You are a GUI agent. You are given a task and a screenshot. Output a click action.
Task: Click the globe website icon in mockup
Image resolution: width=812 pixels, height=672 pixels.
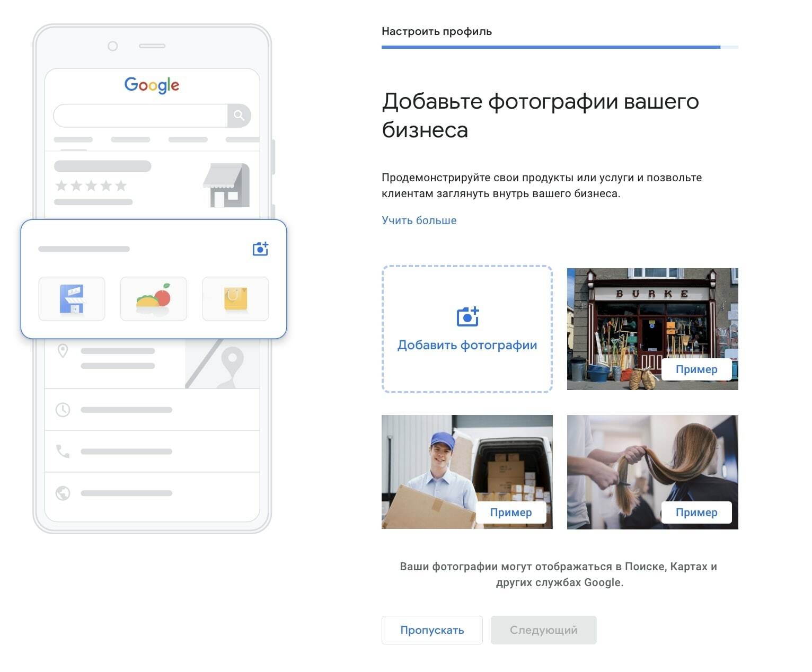coord(63,493)
